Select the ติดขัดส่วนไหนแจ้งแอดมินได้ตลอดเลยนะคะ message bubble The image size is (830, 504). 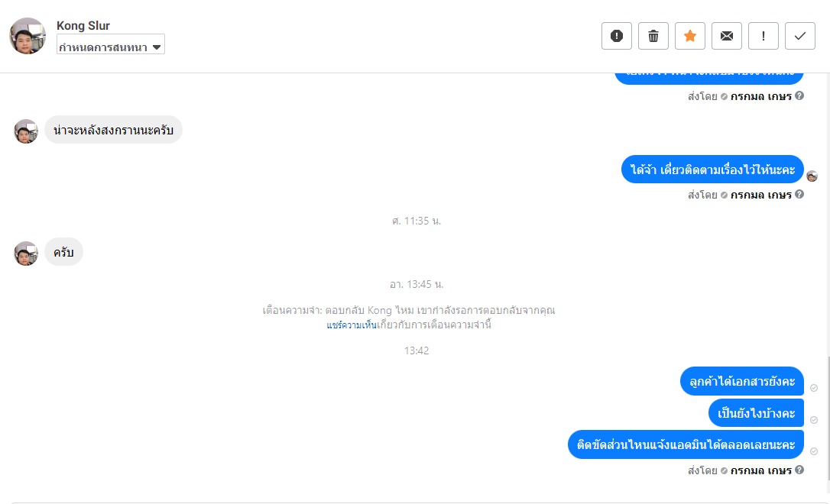point(686,444)
